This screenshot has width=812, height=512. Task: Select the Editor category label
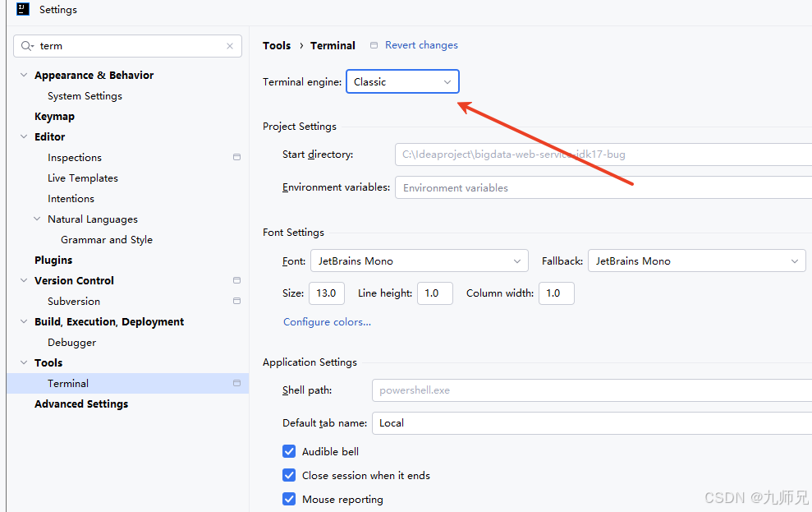(x=50, y=136)
